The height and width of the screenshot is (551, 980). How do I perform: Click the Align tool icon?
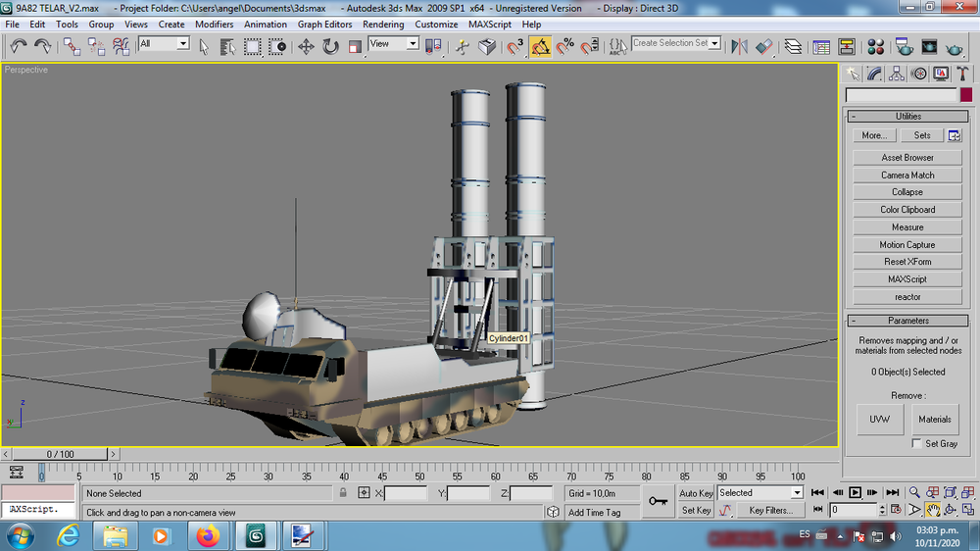(763, 47)
